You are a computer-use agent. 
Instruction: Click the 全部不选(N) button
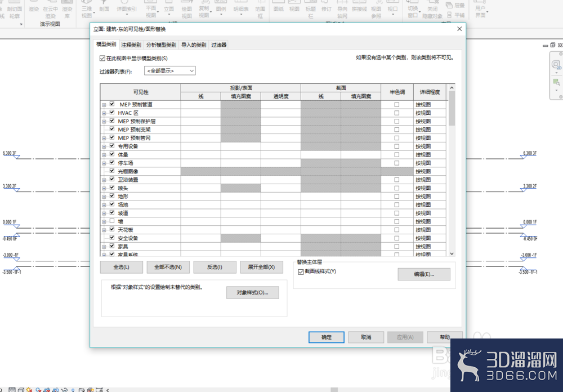point(168,267)
